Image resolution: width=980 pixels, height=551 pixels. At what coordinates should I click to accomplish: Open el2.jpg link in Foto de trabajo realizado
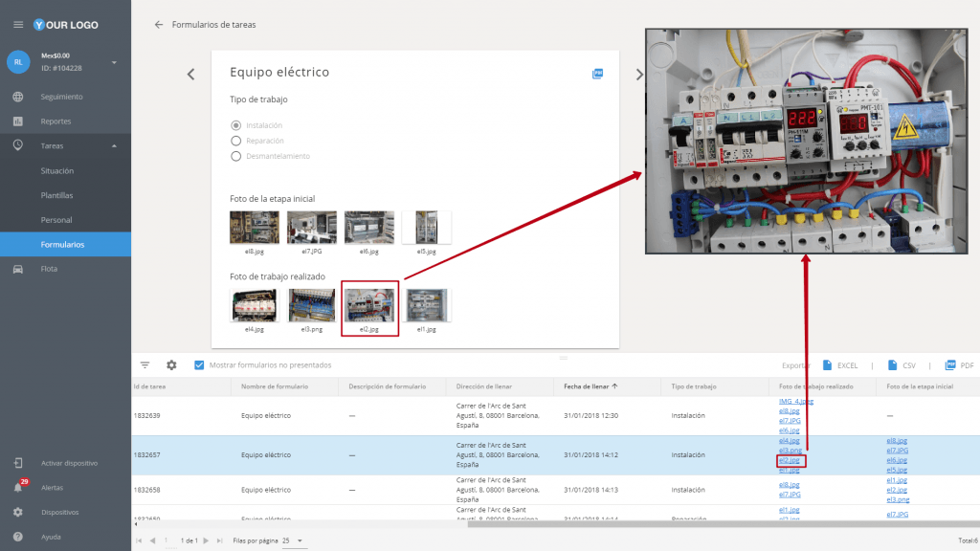point(789,460)
